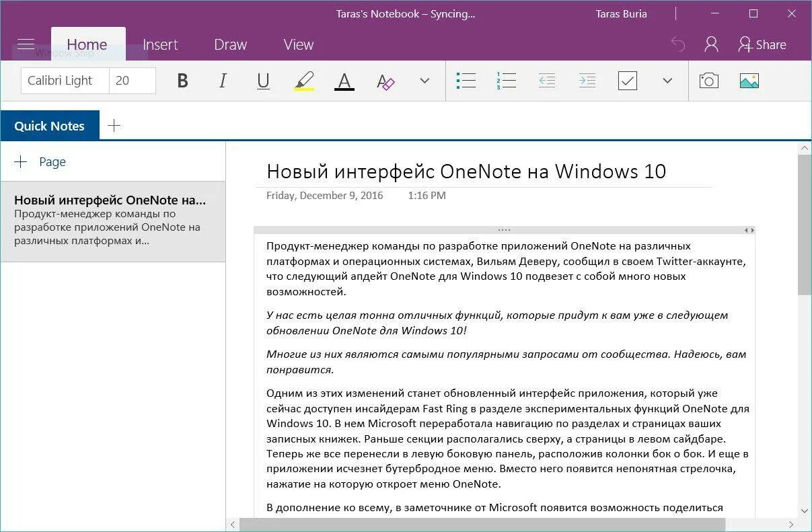
Task: Open the hamburger navigation menu
Action: [x=26, y=44]
